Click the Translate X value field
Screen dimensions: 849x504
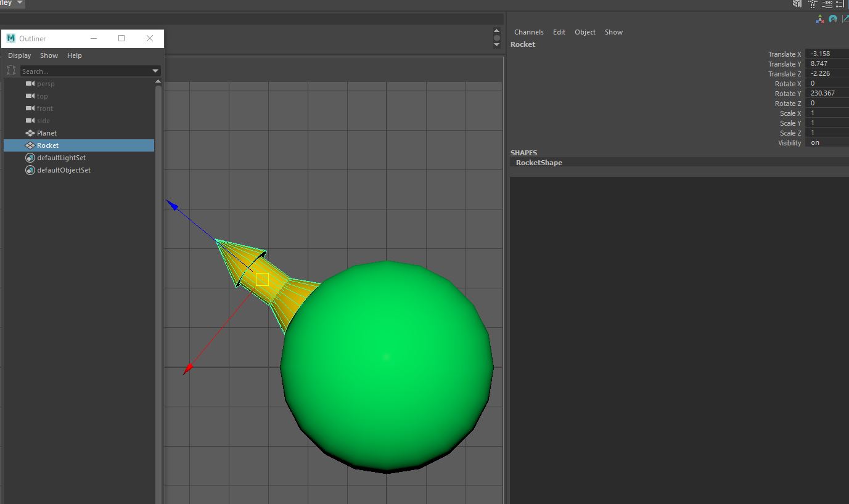tap(826, 54)
